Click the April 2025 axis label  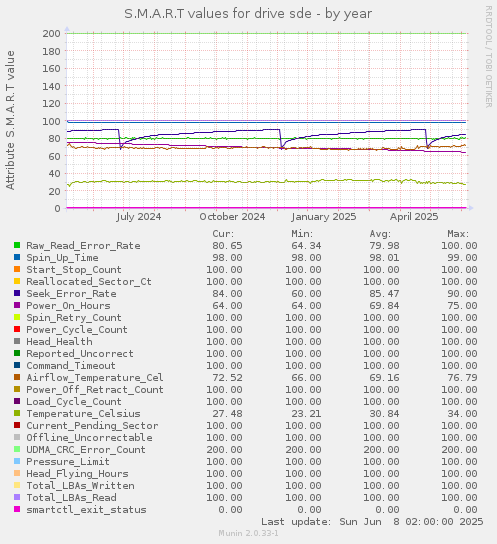tap(414, 217)
